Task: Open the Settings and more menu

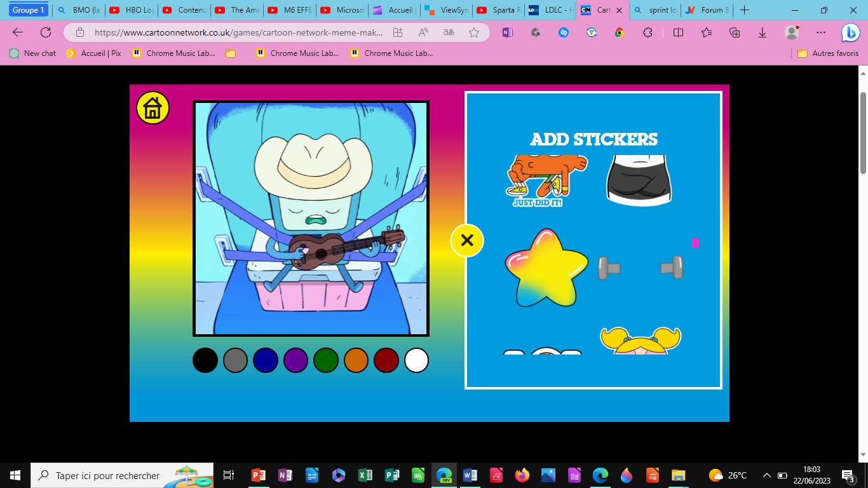Action: [x=821, y=32]
